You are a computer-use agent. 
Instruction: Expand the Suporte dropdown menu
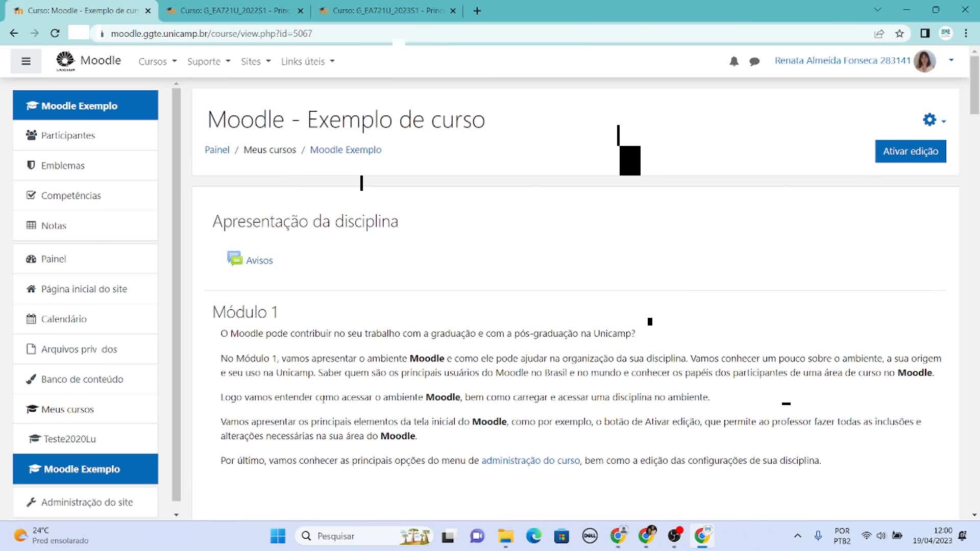pos(209,61)
